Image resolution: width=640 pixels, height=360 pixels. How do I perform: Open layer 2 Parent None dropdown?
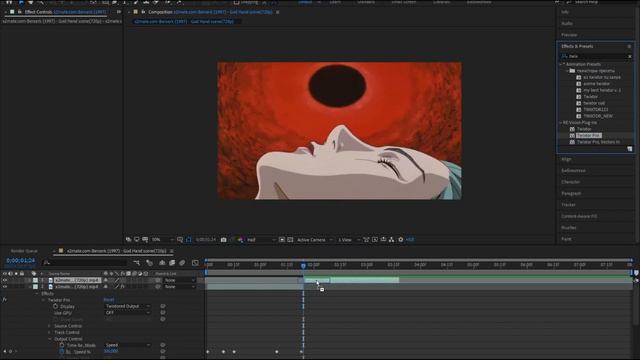click(x=180, y=287)
